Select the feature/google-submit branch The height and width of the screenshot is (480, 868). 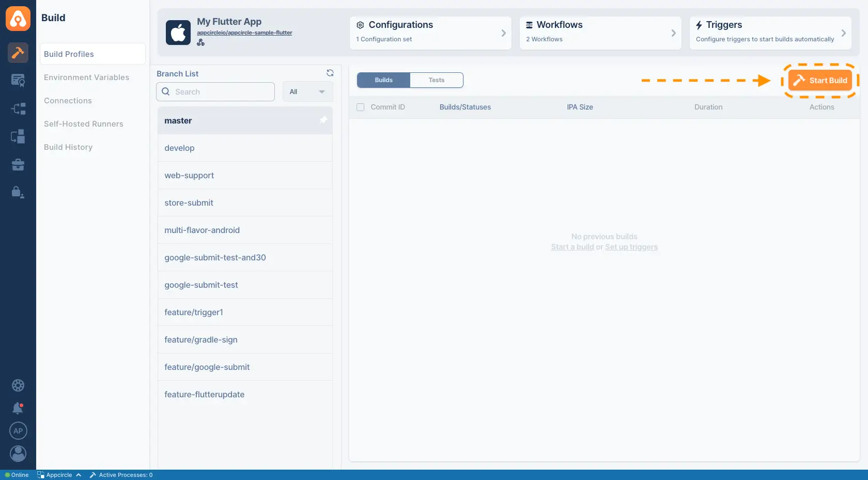point(245,367)
